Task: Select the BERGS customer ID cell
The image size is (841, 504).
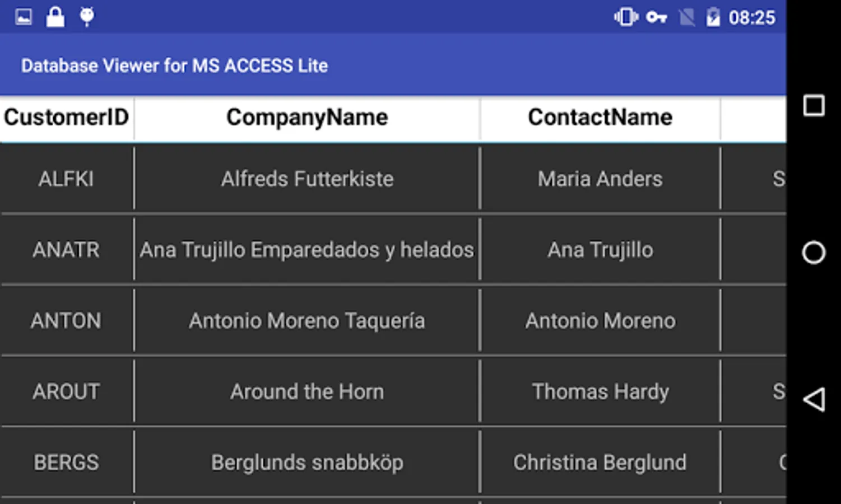Action: [x=67, y=463]
